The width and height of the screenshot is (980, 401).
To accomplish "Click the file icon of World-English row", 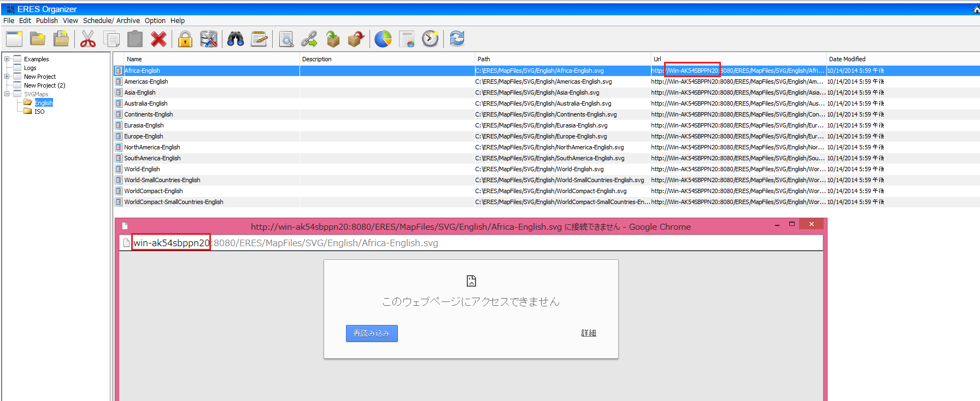I will point(119,169).
